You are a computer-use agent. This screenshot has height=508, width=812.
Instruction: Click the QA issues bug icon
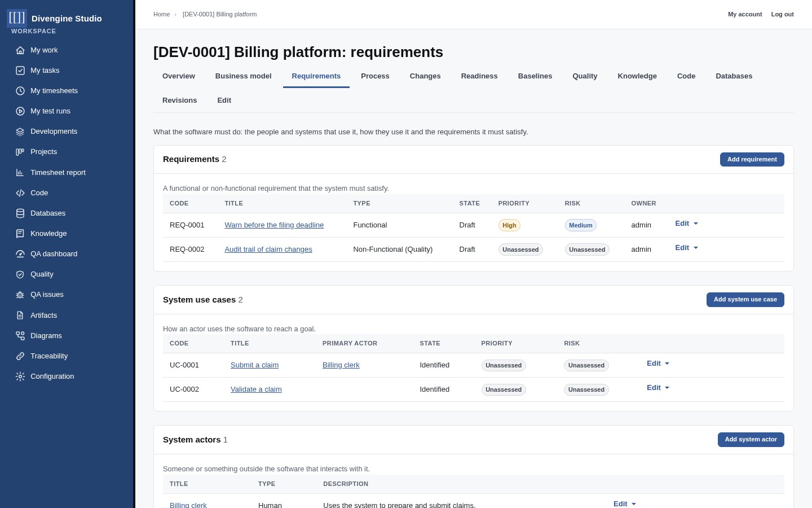coord(20,295)
